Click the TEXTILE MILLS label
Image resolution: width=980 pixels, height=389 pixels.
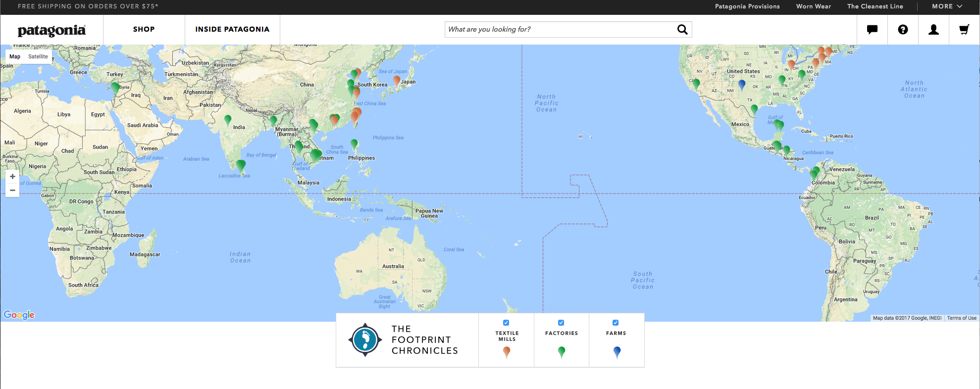click(507, 336)
